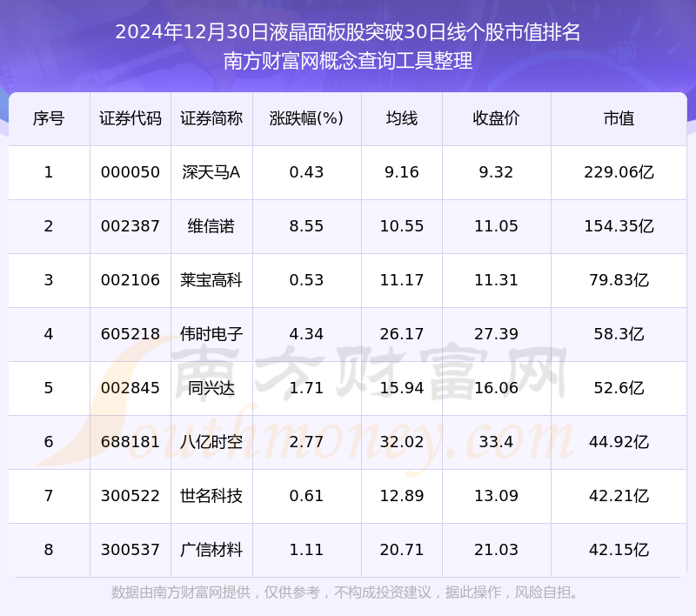Click market value 229.06亿

coord(619,172)
